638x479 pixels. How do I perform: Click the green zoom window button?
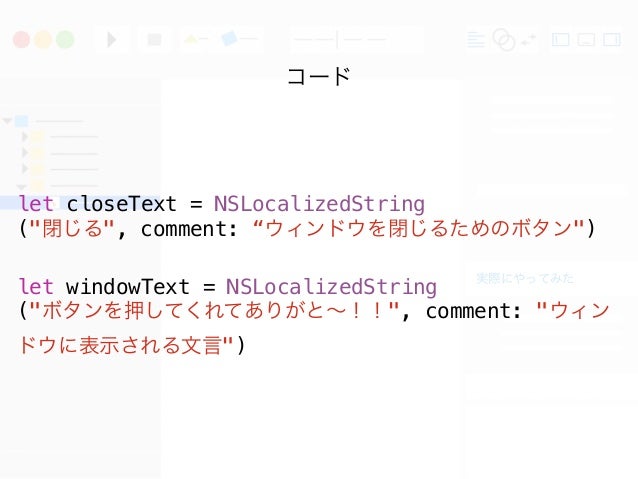(65, 39)
